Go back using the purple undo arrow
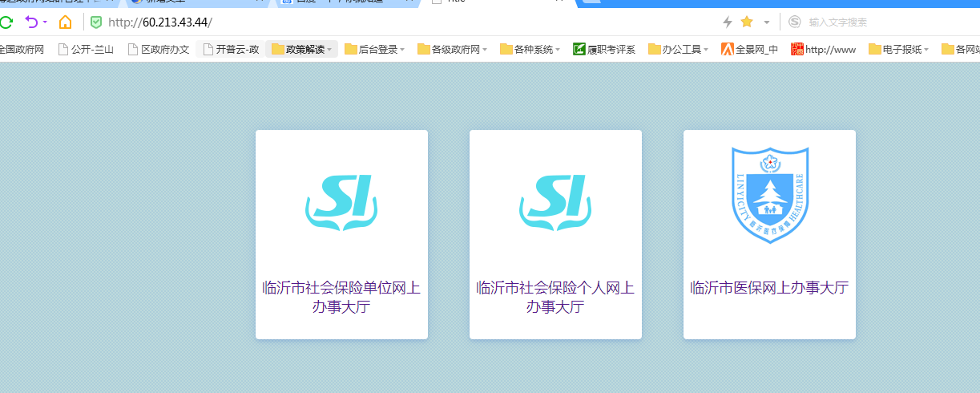Image resolution: width=980 pixels, height=393 pixels. tap(31, 22)
